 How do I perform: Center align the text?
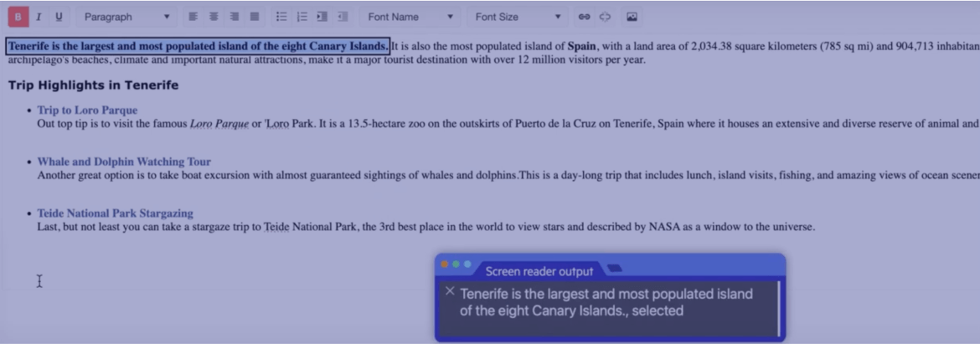pos(214,17)
